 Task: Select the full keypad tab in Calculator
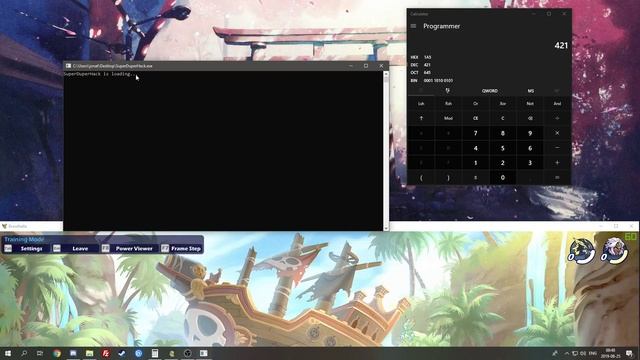point(421,91)
